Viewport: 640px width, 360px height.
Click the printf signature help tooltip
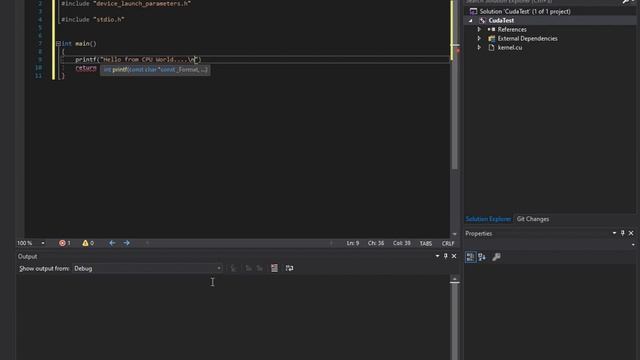click(155, 70)
